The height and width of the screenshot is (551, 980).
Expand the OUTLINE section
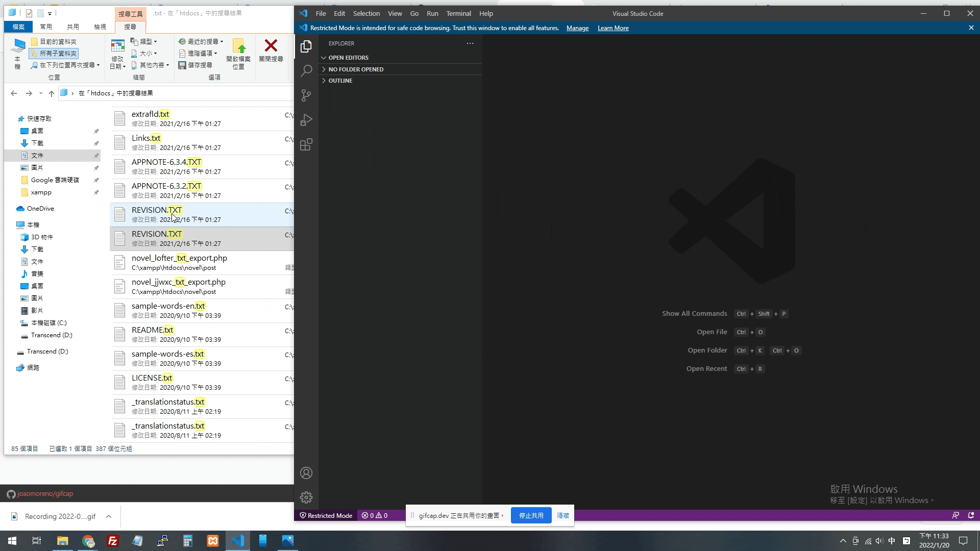[340, 80]
